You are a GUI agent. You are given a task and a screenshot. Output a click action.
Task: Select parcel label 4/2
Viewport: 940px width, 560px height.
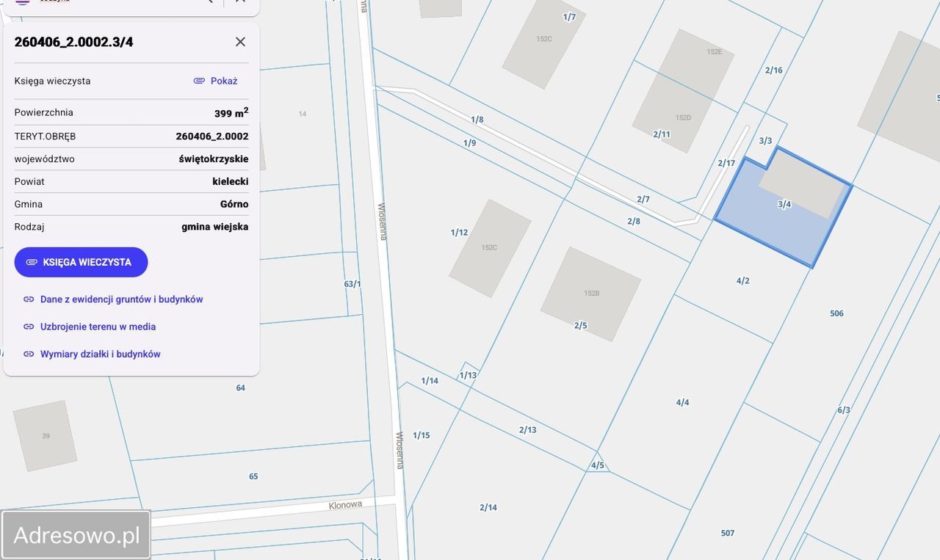pyautogui.click(x=743, y=280)
